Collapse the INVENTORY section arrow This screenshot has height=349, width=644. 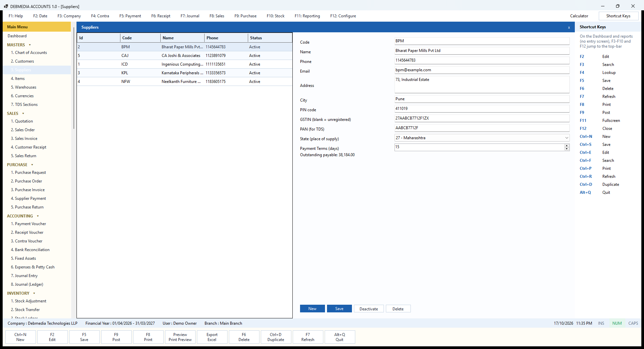(x=34, y=293)
